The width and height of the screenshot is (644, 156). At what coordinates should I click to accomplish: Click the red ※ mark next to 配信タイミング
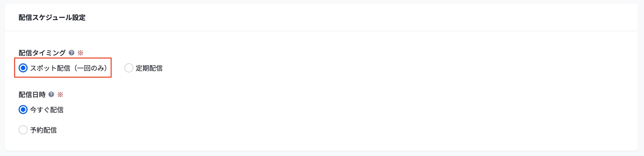click(x=80, y=53)
